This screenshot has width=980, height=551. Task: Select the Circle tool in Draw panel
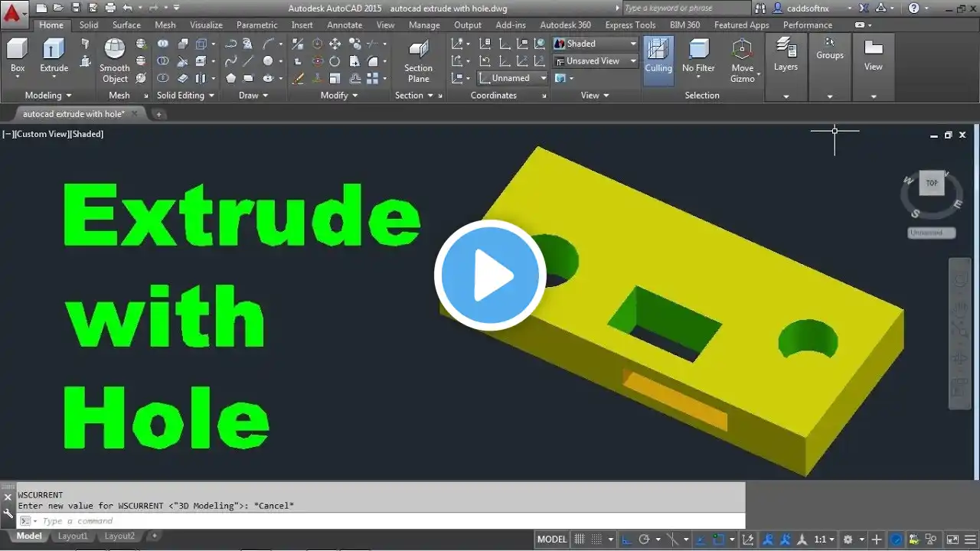click(x=268, y=61)
